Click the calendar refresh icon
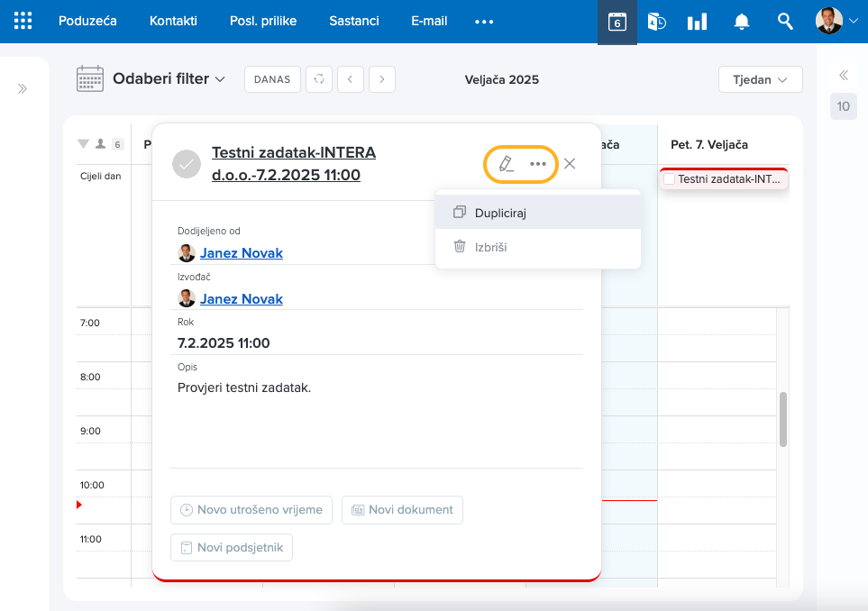The width and height of the screenshot is (868, 611). pos(318,79)
